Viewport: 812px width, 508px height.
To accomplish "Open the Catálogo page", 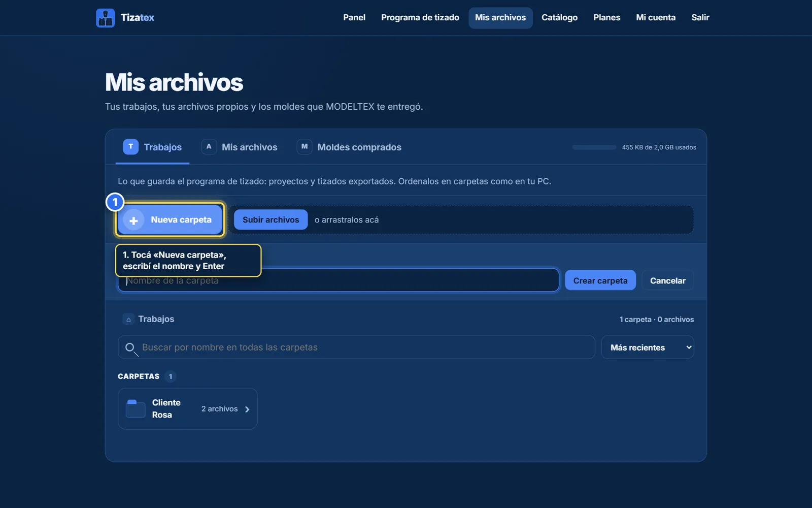I will tap(559, 18).
